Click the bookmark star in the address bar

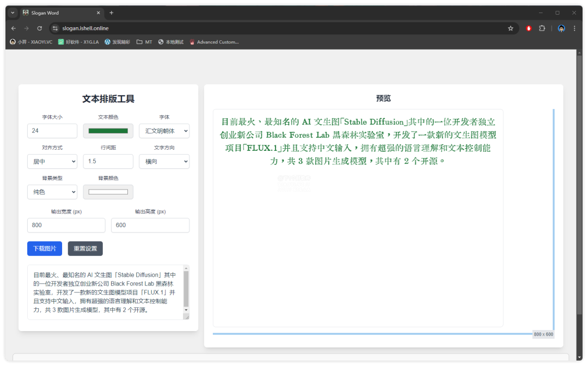510,28
